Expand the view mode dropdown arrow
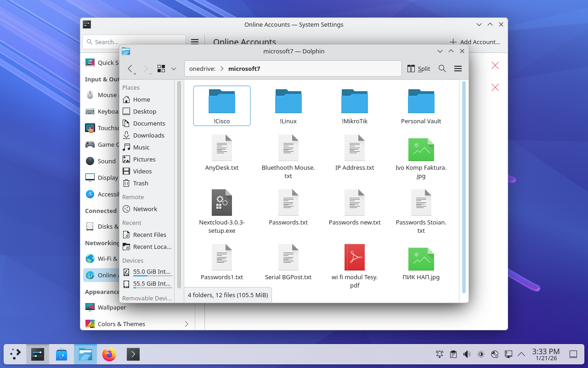Image resolution: width=588 pixels, height=368 pixels. pyautogui.click(x=174, y=69)
